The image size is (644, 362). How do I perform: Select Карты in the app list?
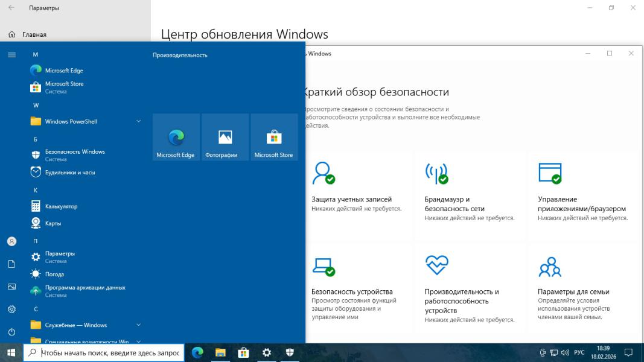click(x=53, y=223)
